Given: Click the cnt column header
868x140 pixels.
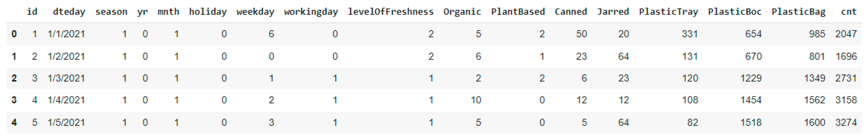Looking at the screenshot, I should click(848, 12).
